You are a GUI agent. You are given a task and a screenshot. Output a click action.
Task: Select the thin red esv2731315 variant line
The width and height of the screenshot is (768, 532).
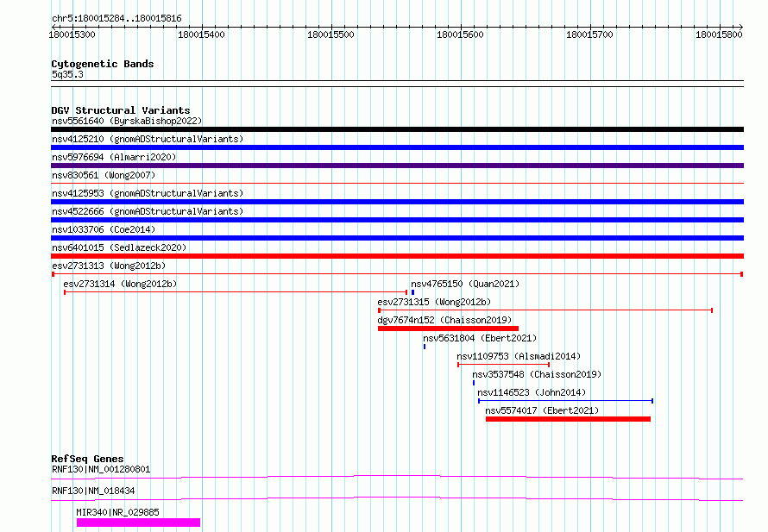pos(545,310)
